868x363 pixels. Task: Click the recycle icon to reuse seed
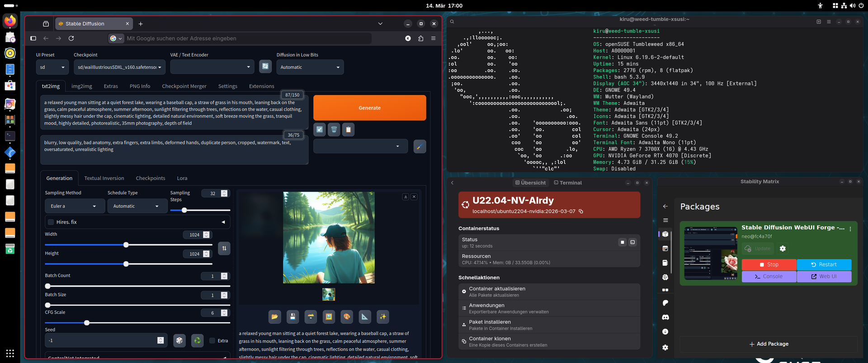(x=198, y=340)
